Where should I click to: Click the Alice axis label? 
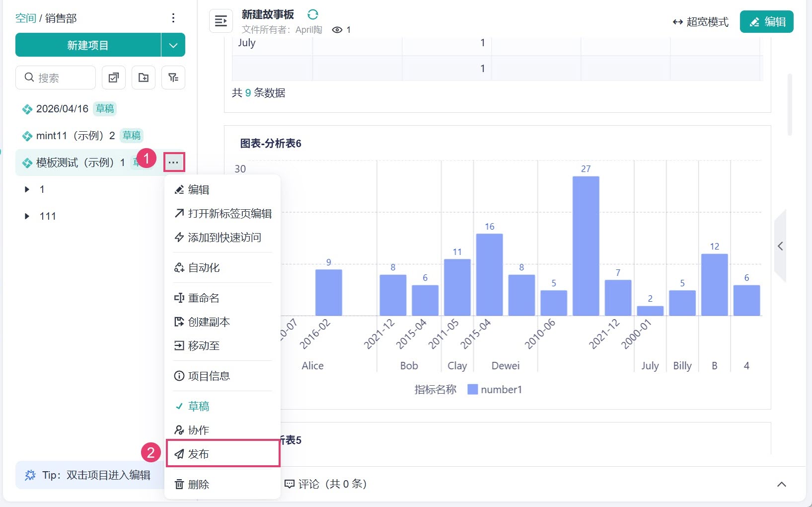click(312, 366)
